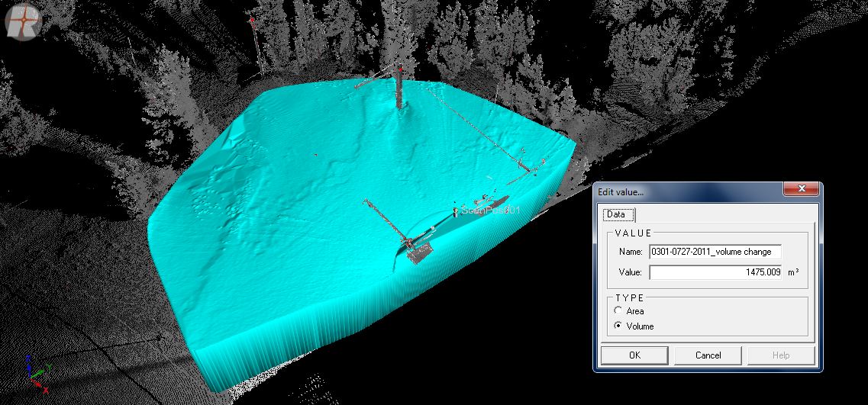Screen dimensions: 868x405
Task: Click into the Name text field
Action: click(x=715, y=252)
